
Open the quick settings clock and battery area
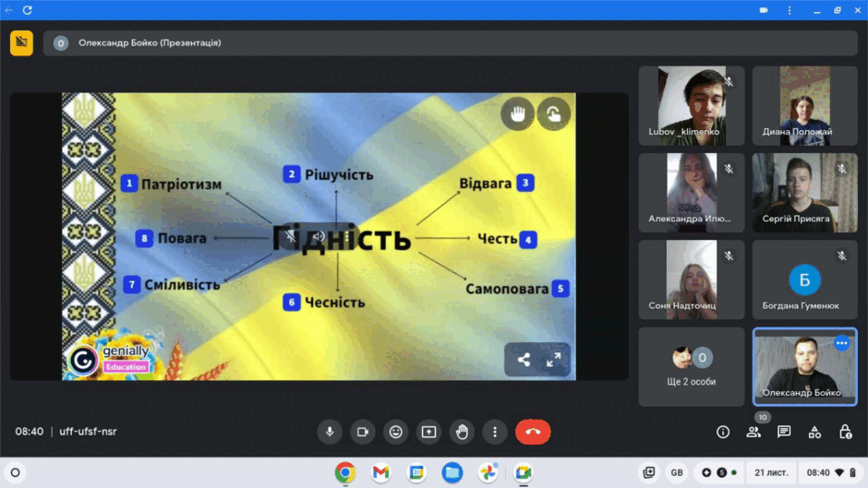831,472
